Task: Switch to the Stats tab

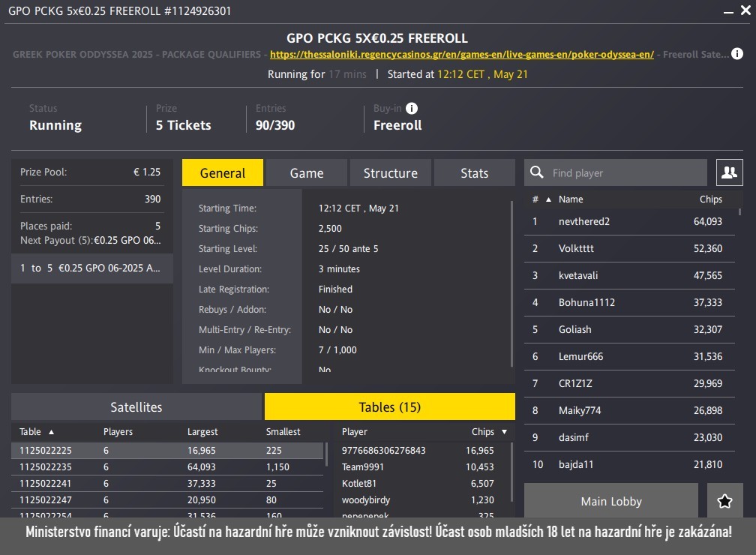Action: point(474,172)
